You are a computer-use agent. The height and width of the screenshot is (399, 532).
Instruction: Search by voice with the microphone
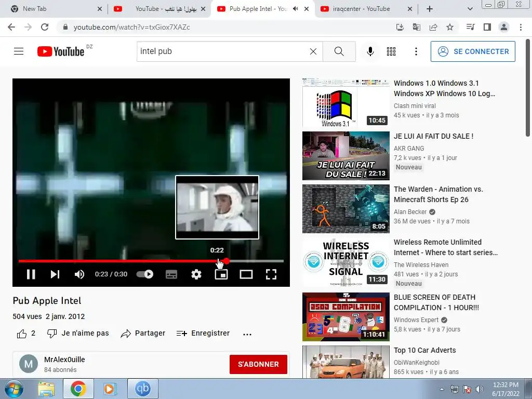[x=370, y=51]
